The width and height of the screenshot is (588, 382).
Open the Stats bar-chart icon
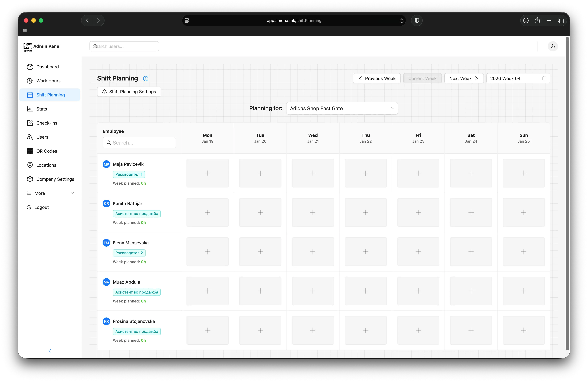pos(30,109)
